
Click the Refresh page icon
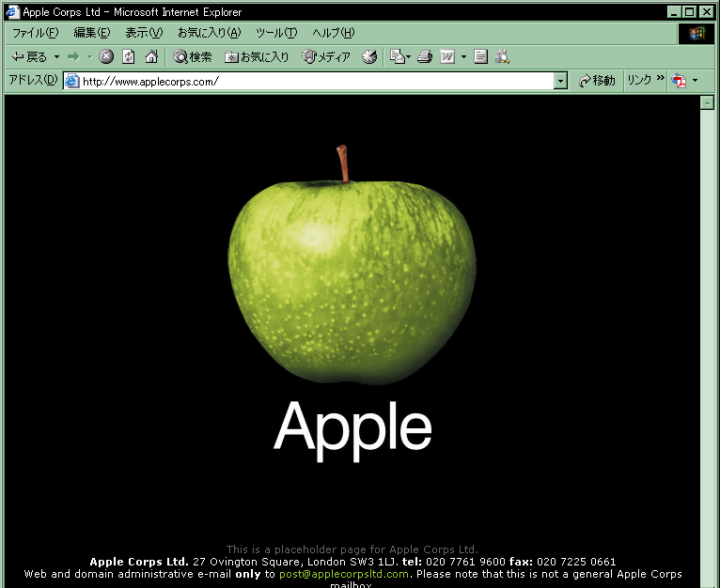point(129,56)
